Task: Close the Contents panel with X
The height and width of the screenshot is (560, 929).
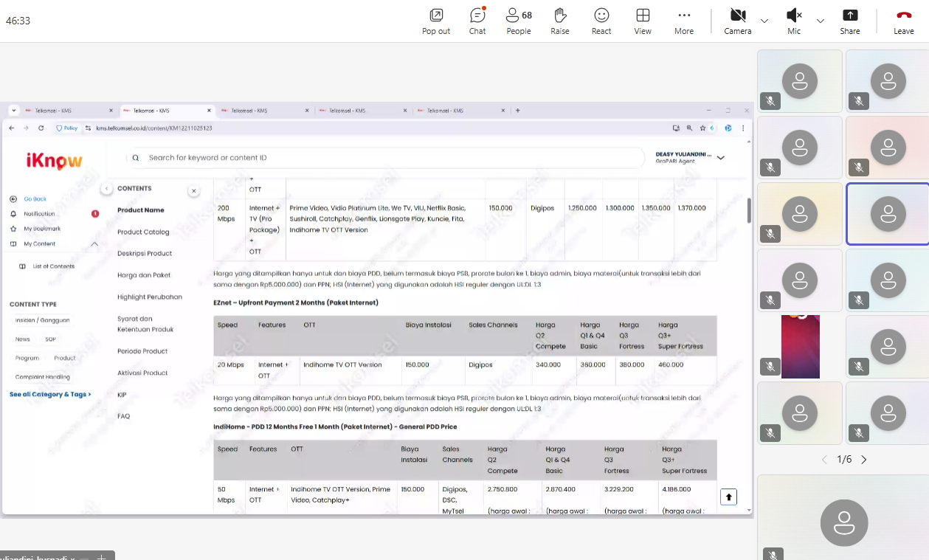Action: coord(193,191)
